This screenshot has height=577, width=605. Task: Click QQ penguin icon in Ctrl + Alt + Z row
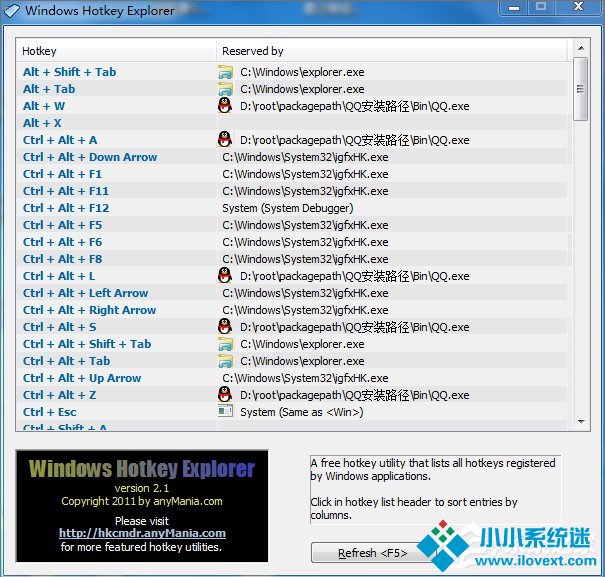pos(225,394)
